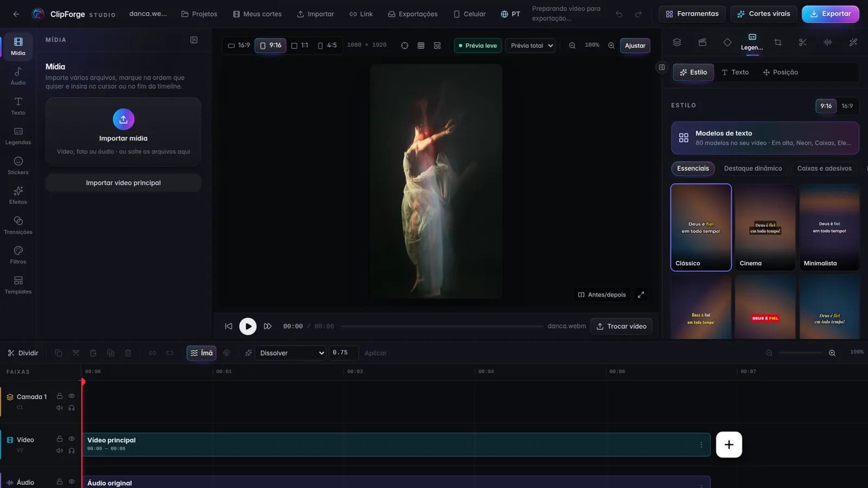The height and width of the screenshot is (488, 868).
Task: Choose the Cinema caption style thumbnail
Action: click(765, 227)
